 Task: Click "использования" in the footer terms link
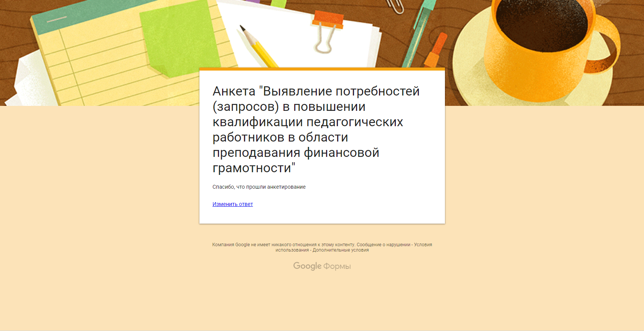tap(292, 250)
